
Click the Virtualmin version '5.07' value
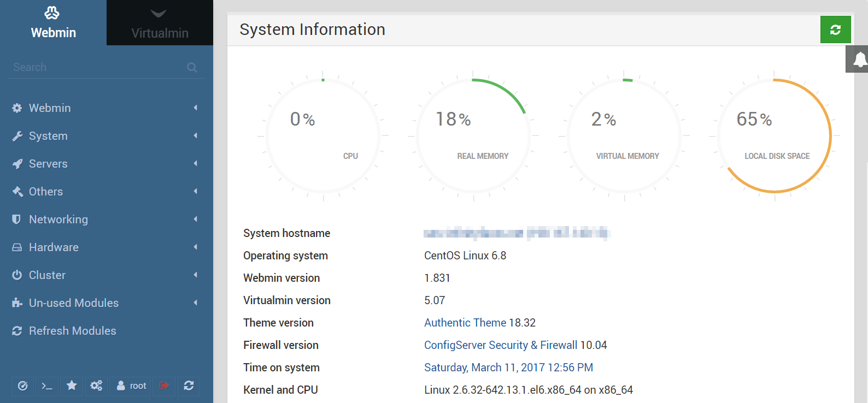point(435,300)
